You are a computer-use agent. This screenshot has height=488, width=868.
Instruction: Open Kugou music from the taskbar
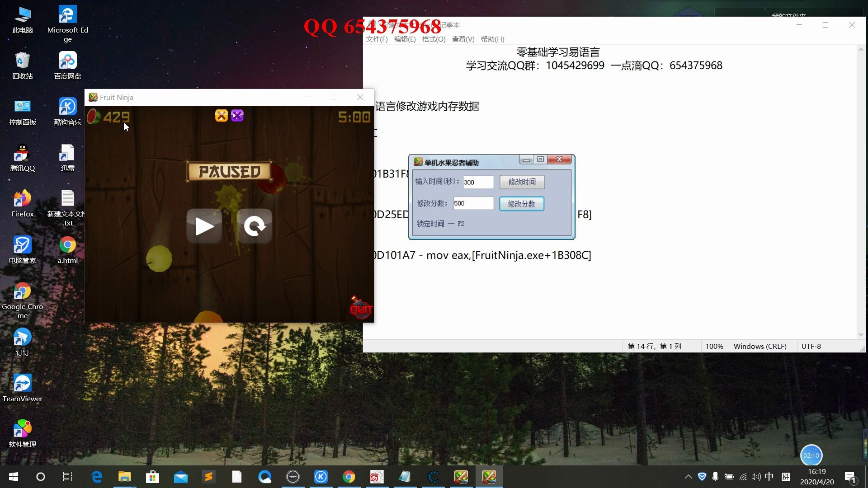[x=321, y=477]
